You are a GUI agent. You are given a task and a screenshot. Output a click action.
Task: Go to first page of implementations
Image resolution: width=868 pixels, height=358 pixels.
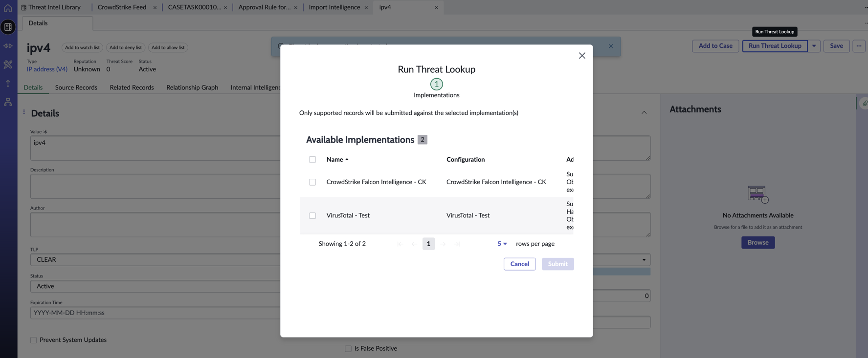[x=400, y=244]
